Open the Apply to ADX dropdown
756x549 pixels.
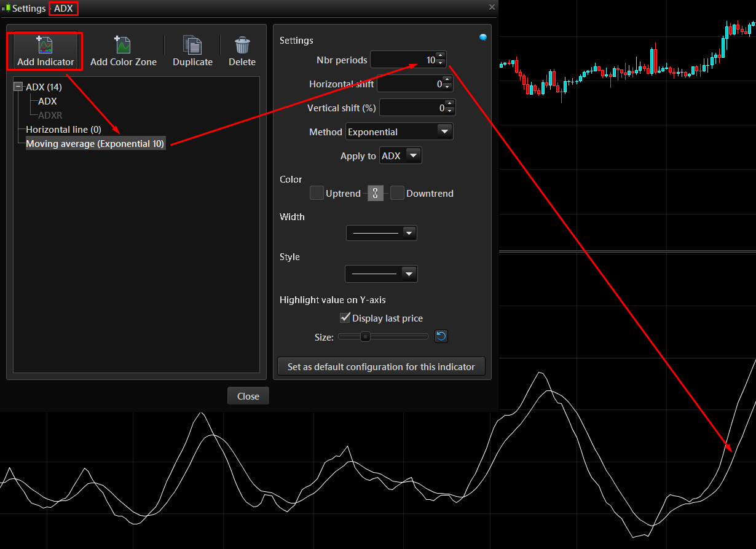(401, 156)
